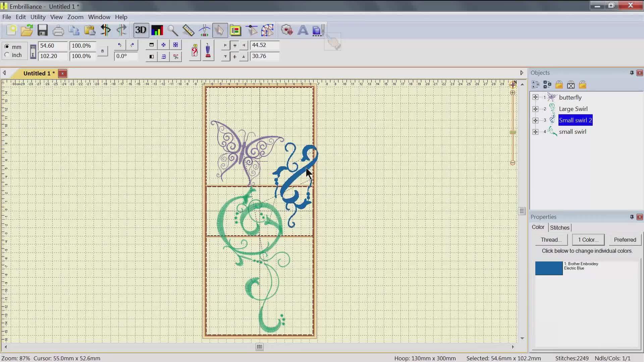This screenshot has width=644, height=362.
Task: Select the Large Swirl object
Action: 573,109
